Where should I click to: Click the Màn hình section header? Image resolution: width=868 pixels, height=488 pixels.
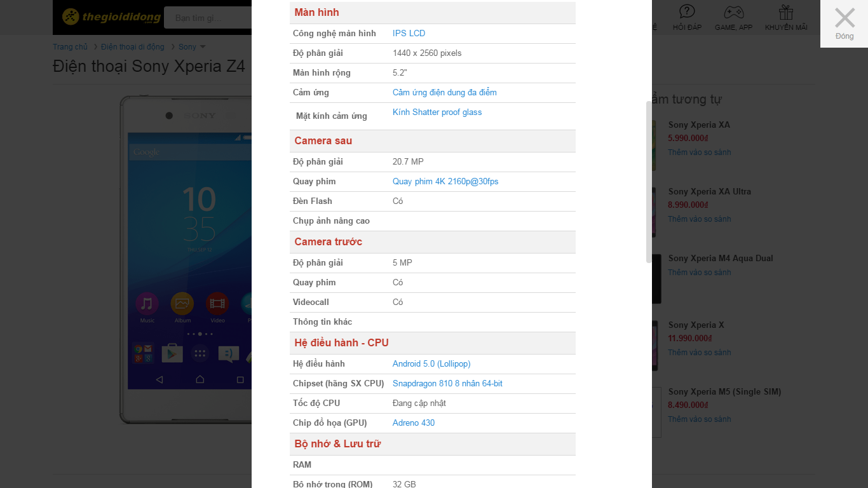[433, 13]
